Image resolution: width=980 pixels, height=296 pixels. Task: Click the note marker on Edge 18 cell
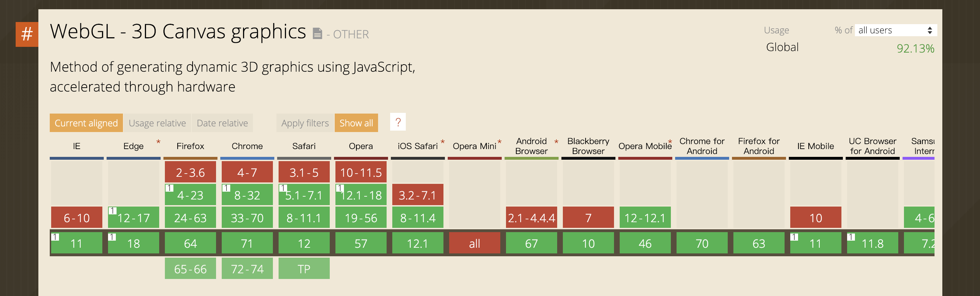(112, 237)
